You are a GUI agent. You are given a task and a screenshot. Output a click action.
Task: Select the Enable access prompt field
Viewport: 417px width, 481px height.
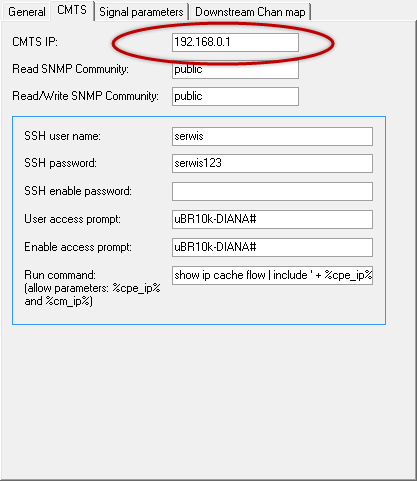tap(272, 247)
